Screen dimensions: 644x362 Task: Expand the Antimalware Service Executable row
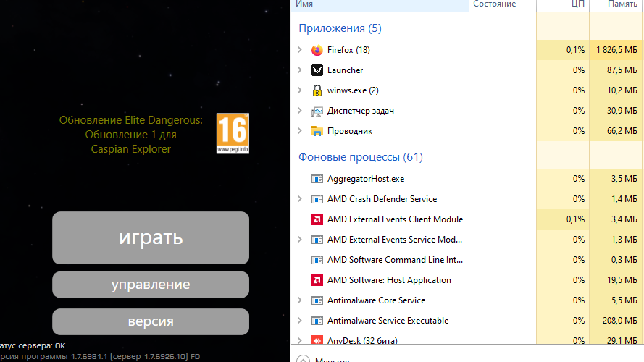[300, 321]
